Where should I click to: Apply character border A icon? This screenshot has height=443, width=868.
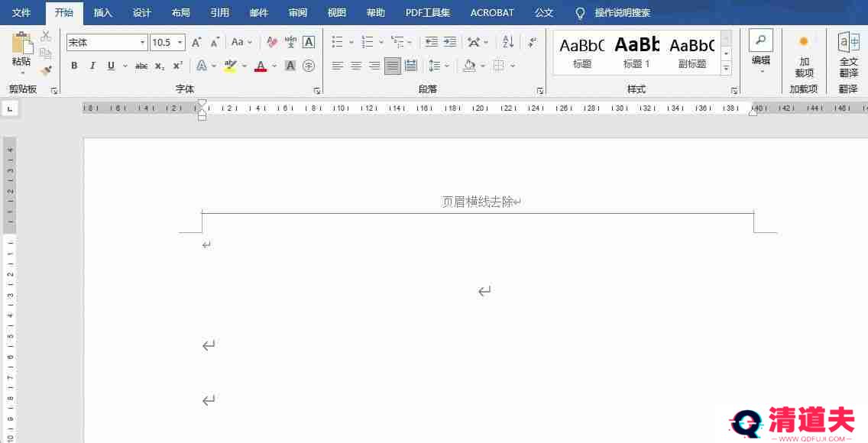(x=309, y=42)
